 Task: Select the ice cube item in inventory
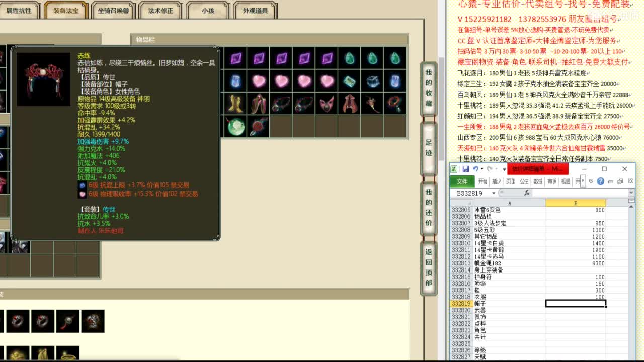point(372,81)
